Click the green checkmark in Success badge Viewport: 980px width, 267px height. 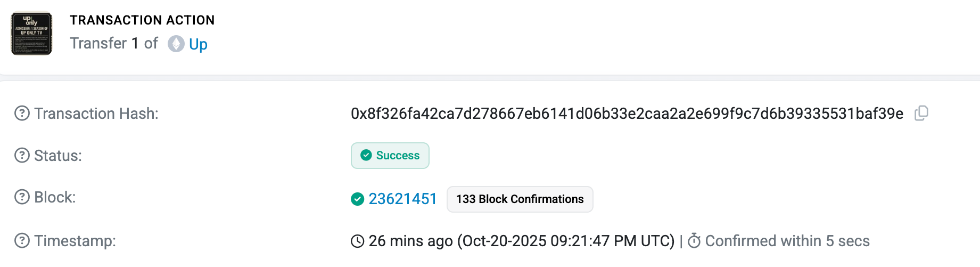[366, 155]
